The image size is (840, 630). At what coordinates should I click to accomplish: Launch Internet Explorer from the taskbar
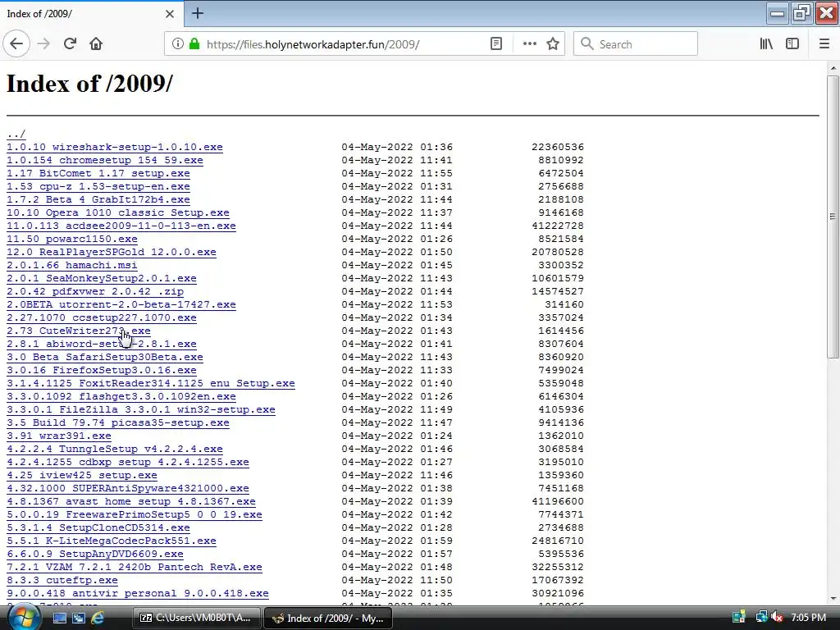[98, 618]
